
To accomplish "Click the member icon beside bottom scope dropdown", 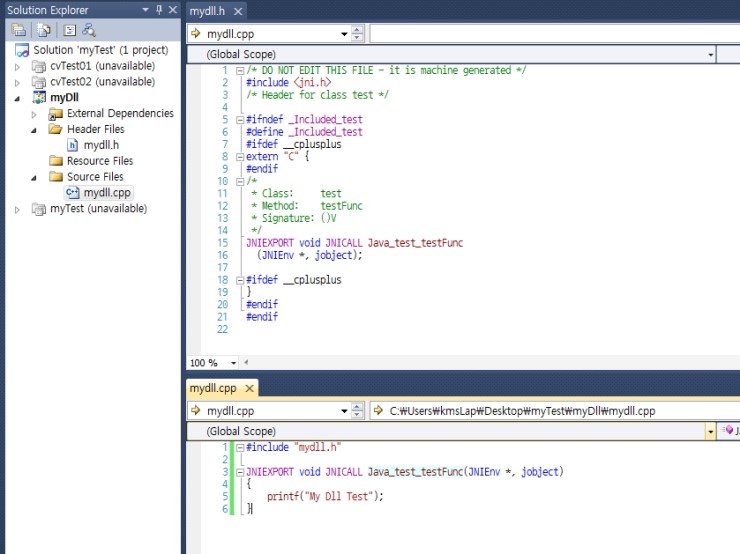I will coord(729,430).
